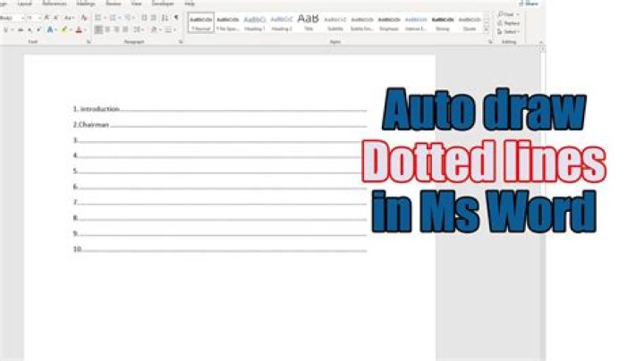Open the Layout ribbon tab

coord(25,4)
